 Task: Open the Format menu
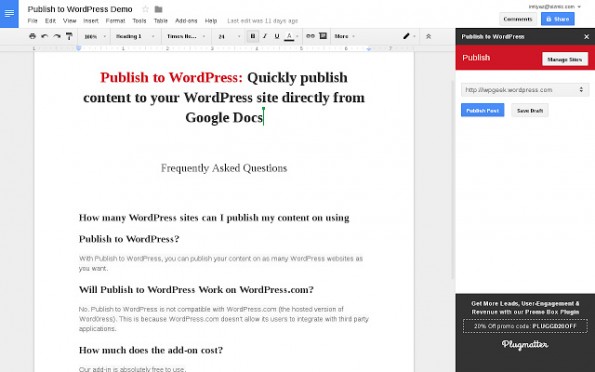coord(115,21)
